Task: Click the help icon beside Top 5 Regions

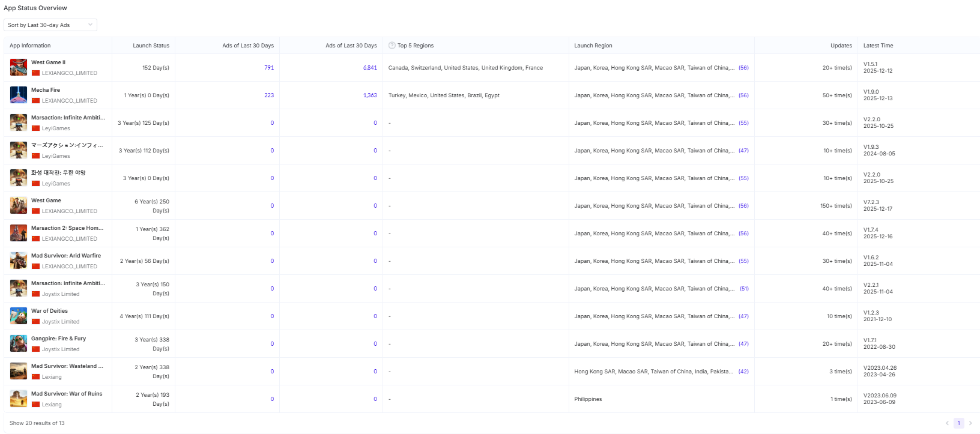Action: 392,46
